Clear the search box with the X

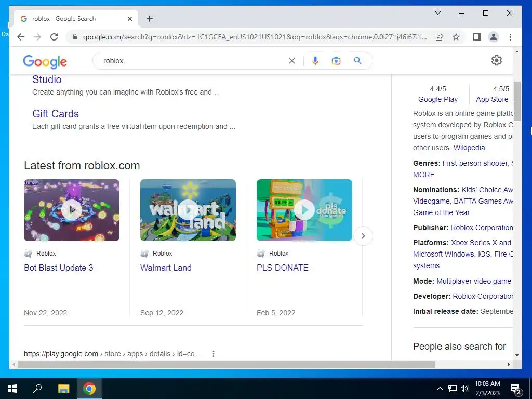[292, 61]
